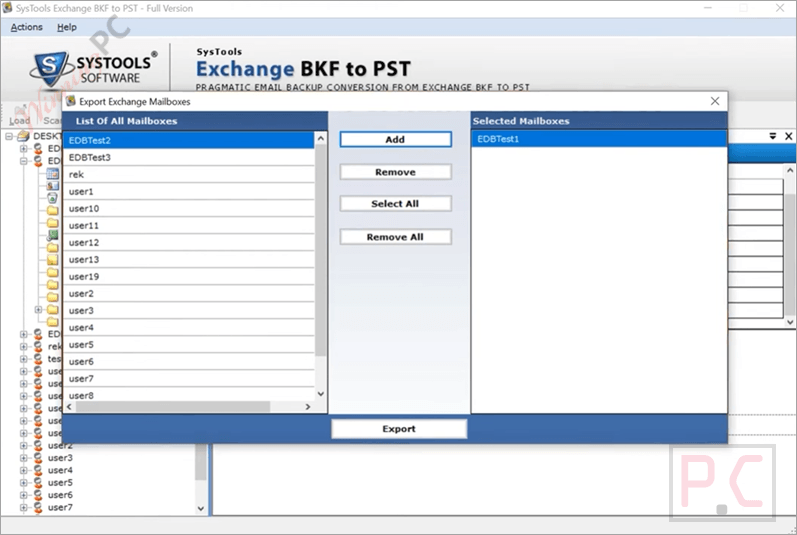Viewport: 797px width, 535px height.
Task: Click mailbox list horizontal scroll right arrow
Action: pyautogui.click(x=308, y=406)
